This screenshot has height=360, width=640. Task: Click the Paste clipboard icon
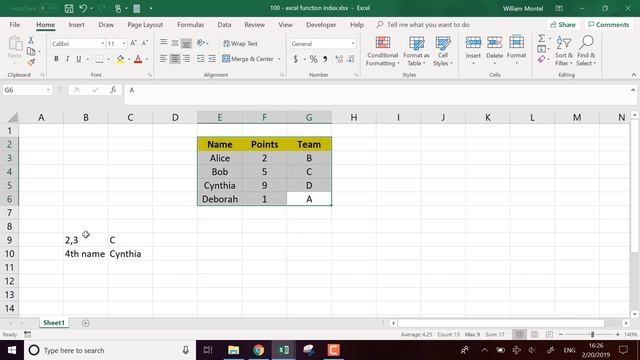point(15,44)
